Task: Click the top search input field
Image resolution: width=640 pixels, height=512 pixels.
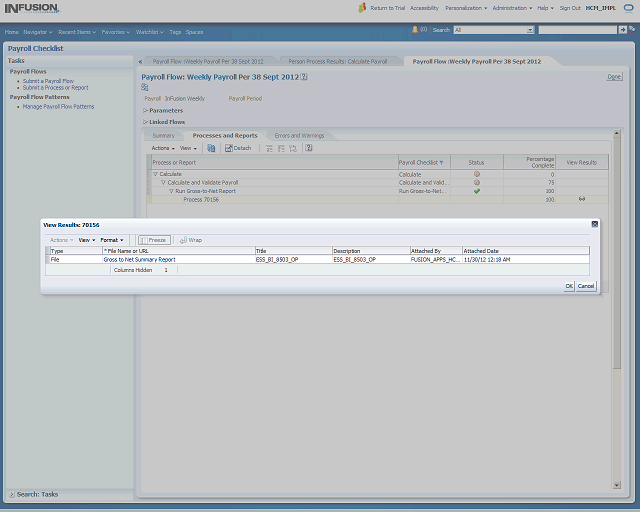Action: [x=576, y=30]
